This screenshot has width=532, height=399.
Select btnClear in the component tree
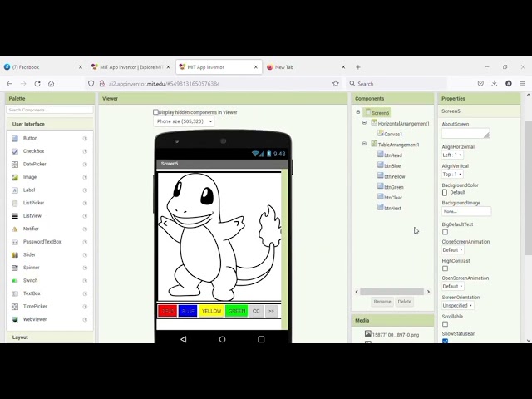(x=393, y=198)
